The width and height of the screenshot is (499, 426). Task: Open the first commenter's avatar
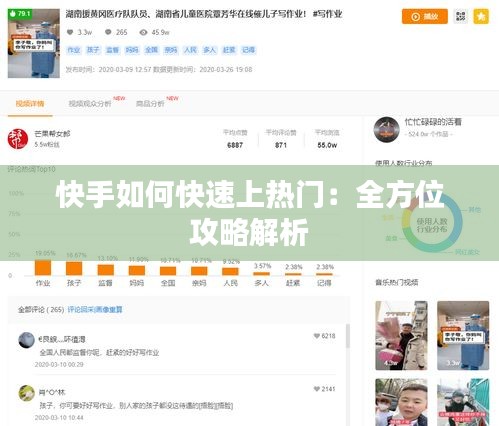click(26, 340)
